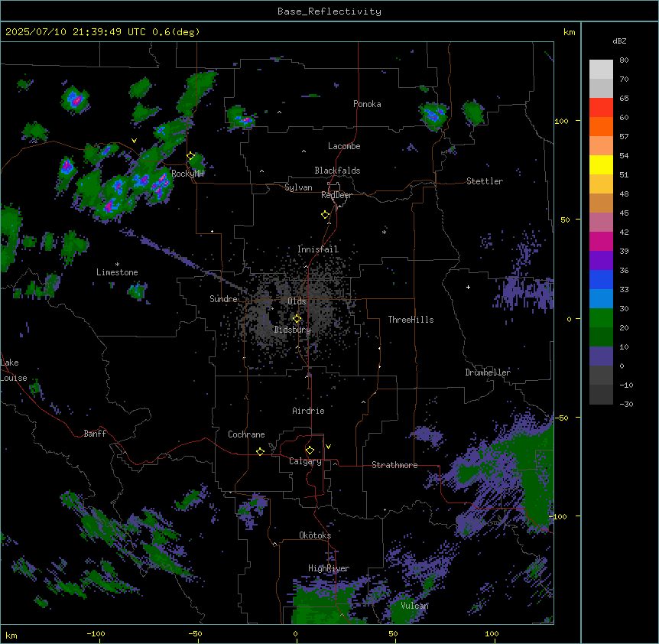659x644 pixels.
Task: Click the Stettler label
Action: click(x=485, y=181)
